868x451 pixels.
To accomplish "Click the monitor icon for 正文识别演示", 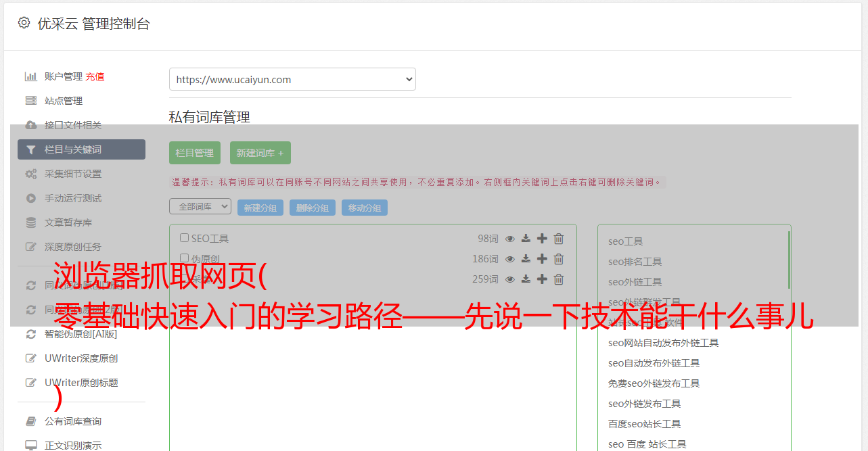I will (x=30, y=446).
